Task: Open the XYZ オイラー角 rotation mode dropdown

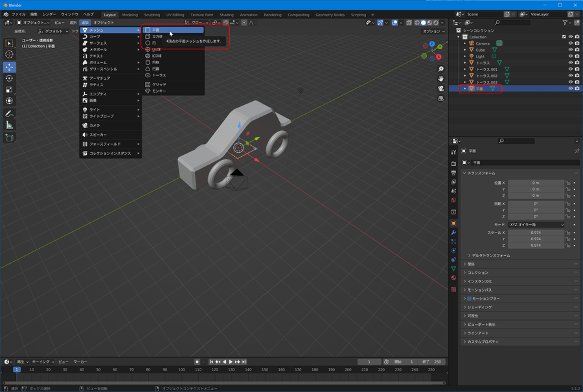Action: 536,225
